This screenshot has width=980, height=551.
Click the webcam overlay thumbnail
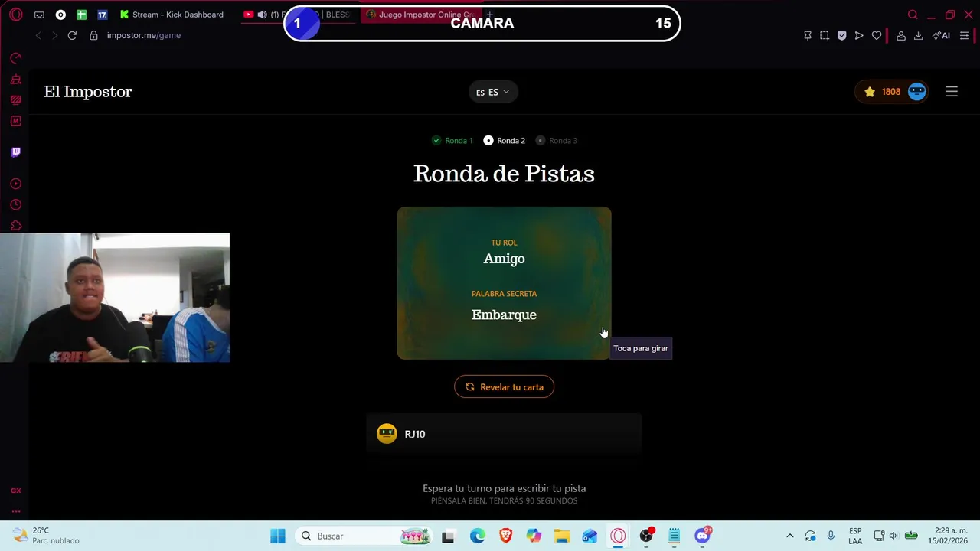pyautogui.click(x=115, y=298)
